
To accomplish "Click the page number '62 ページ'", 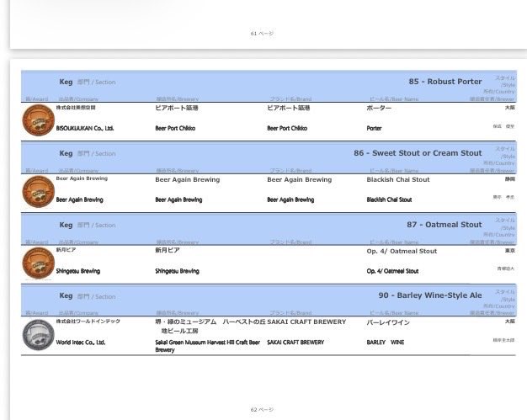I will click(262, 410).
